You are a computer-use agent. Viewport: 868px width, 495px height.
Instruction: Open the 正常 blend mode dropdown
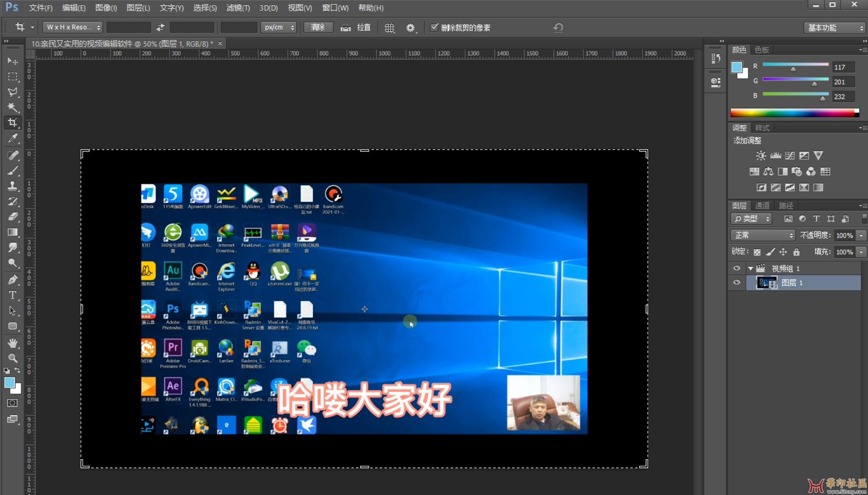pos(763,235)
